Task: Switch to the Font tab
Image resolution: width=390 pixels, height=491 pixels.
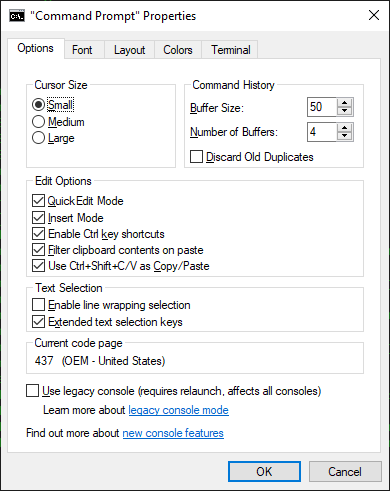Action: pyautogui.click(x=82, y=50)
